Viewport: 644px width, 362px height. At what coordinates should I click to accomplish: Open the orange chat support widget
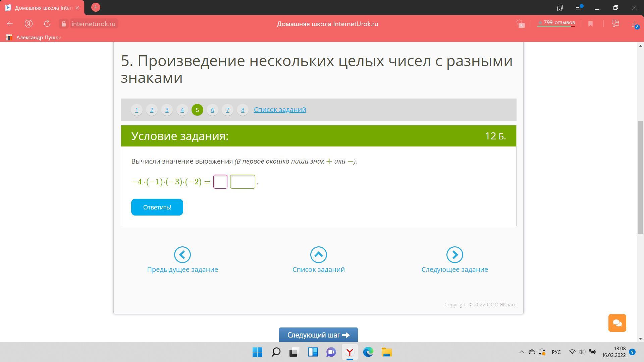[617, 323]
